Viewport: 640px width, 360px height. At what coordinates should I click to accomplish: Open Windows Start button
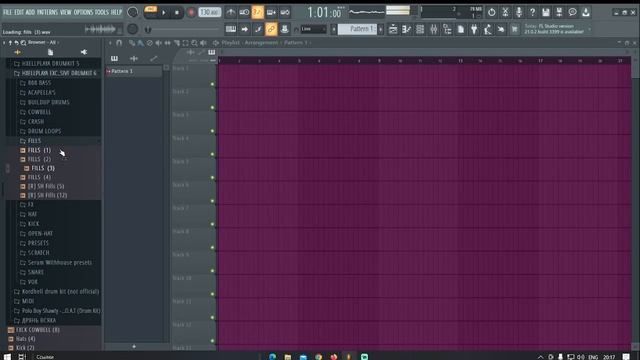click(x=7, y=356)
